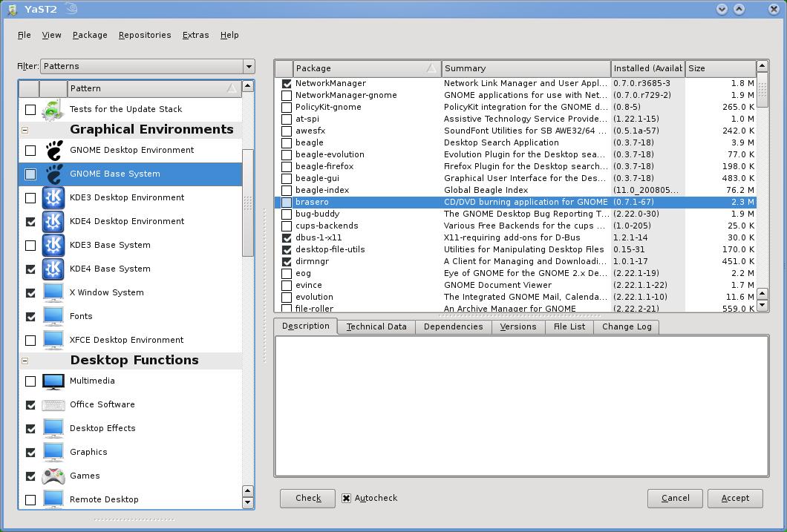Disable the Autocheck option

tap(345, 498)
